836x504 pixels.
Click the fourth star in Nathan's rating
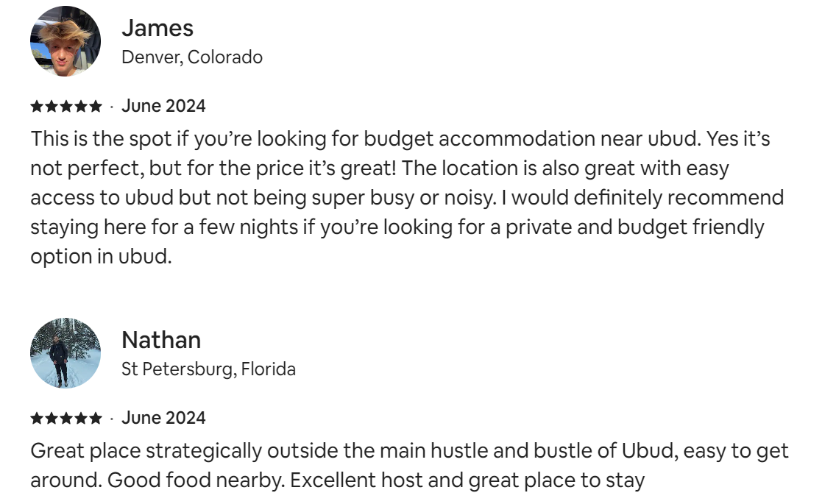(81, 419)
